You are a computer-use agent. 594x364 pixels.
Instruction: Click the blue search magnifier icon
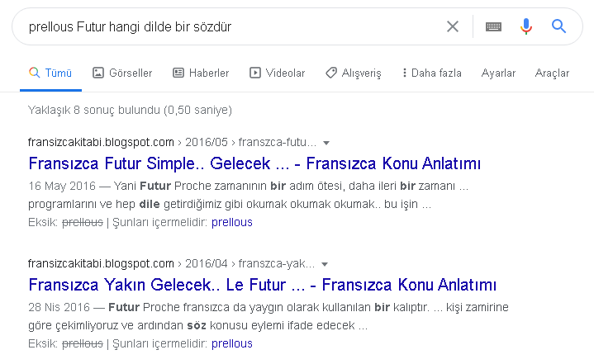[559, 26]
